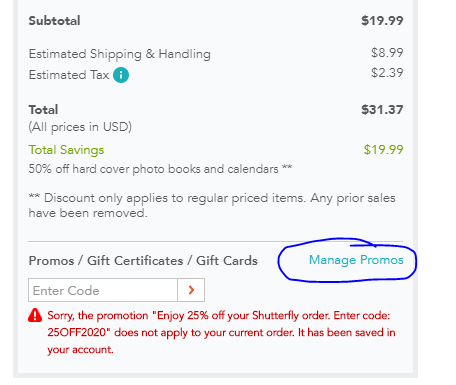Submit promo code with orange arrow button
Viewport: 456px width, 385px height.
191,290
